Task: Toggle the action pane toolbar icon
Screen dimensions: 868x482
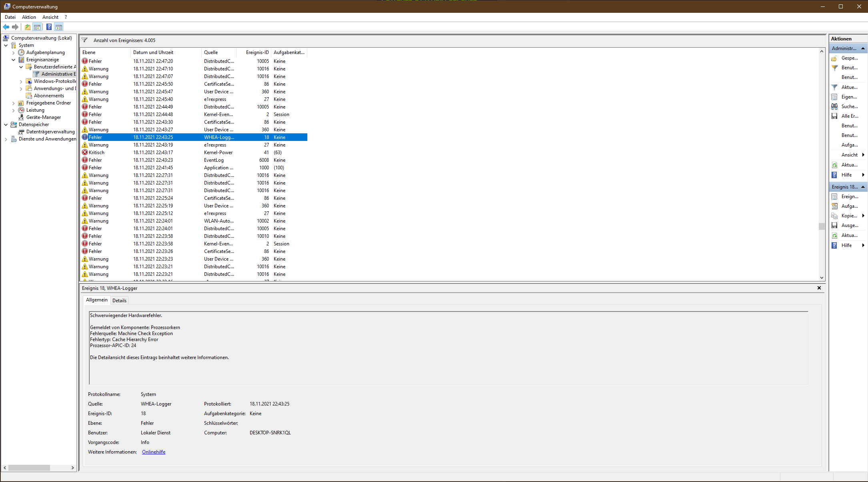Action: click(59, 27)
